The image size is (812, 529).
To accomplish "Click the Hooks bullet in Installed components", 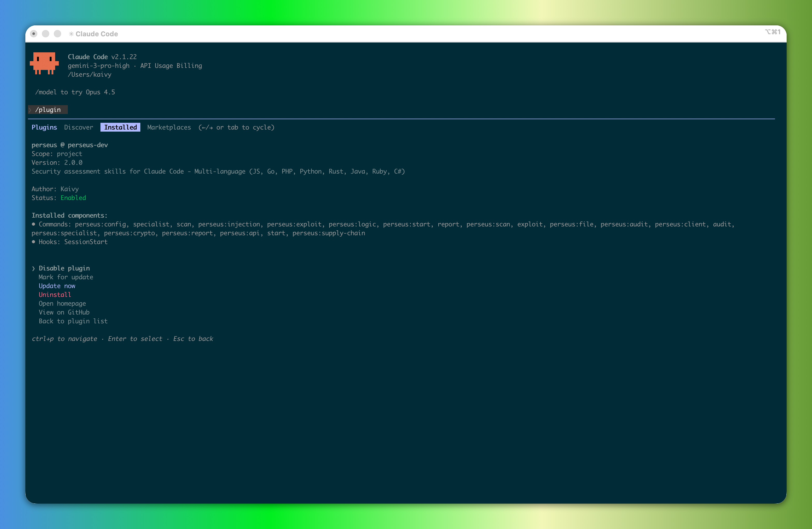I will (x=33, y=242).
